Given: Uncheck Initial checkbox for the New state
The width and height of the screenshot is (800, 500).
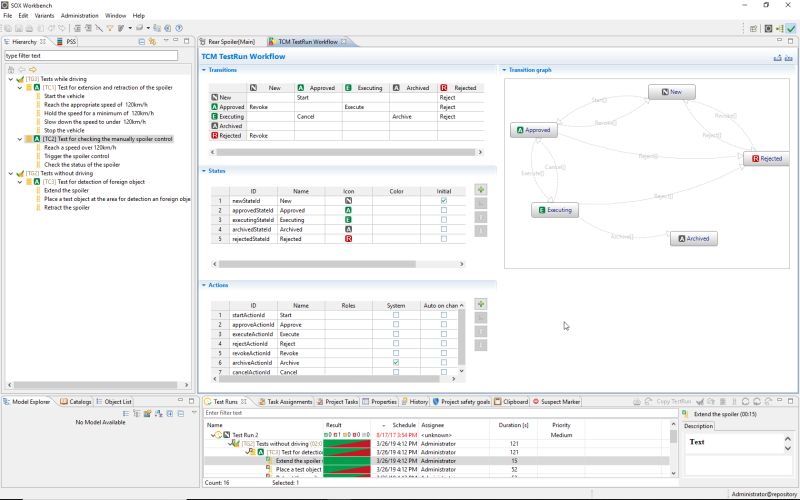Looking at the screenshot, I should 444,201.
